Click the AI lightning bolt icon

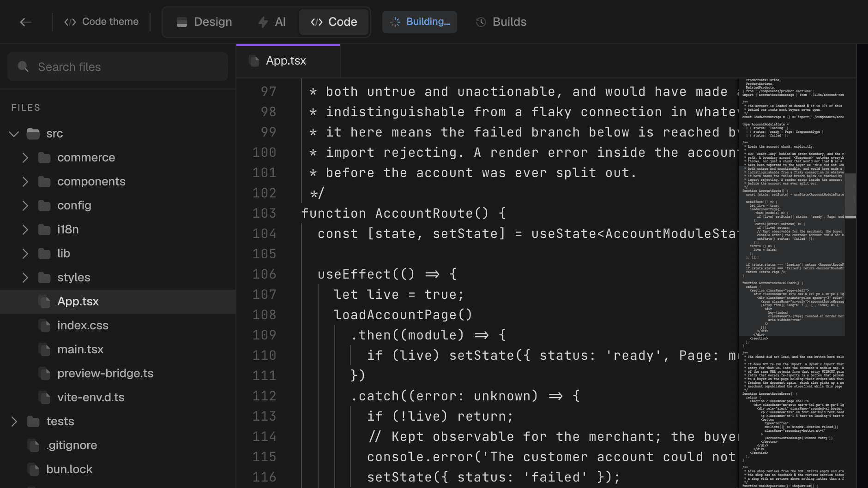click(x=263, y=22)
